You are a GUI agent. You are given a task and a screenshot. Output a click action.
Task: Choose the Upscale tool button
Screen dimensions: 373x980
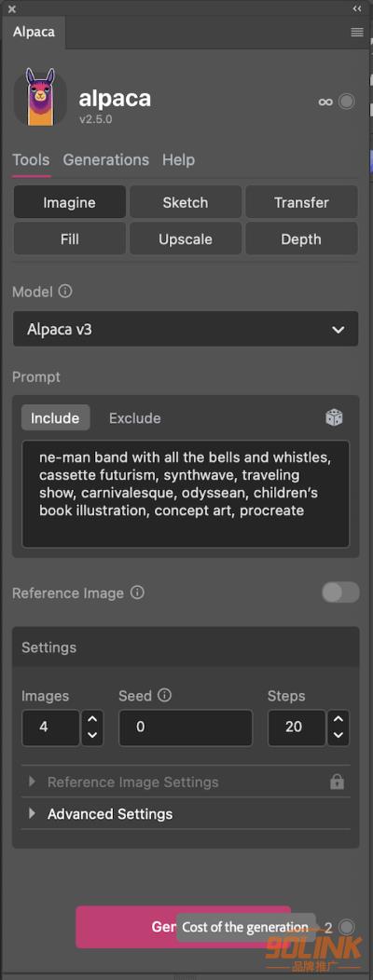tap(186, 239)
